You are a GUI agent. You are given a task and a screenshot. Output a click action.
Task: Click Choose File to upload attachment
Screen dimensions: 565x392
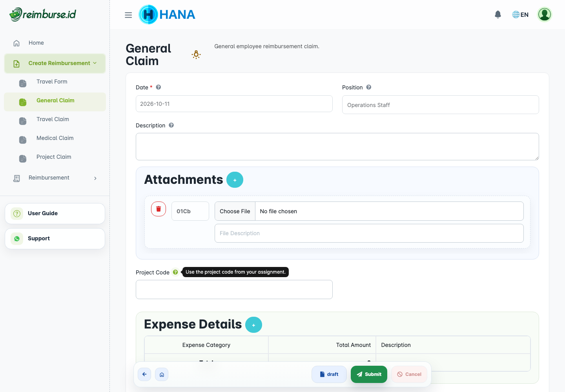tap(235, 211)
